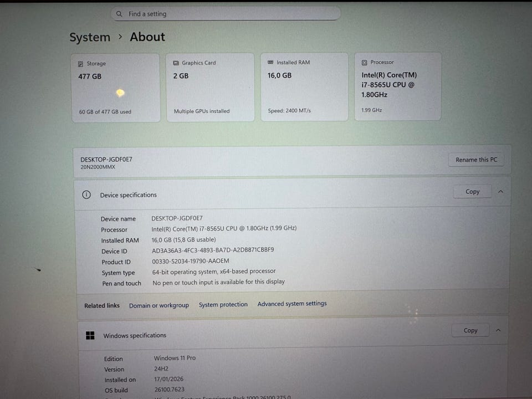This screenshot has height=399, width=532.
Task: Open the Storage card
Action: coord(116,88)
